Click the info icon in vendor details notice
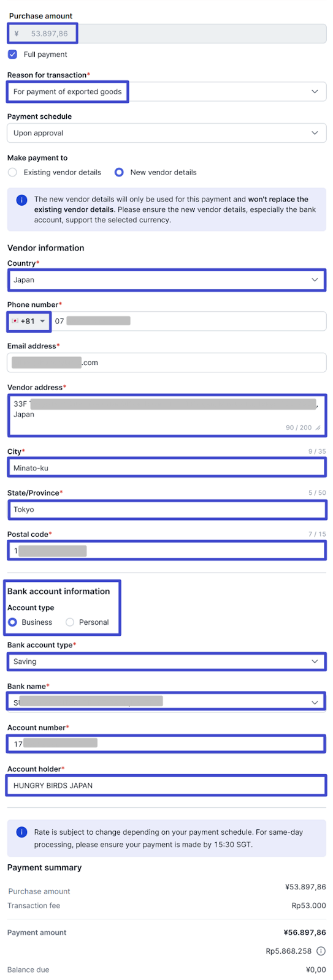Image resolution: width=333 pixels, height=980 pixels. pyautogui.click(x=21, y=200)
